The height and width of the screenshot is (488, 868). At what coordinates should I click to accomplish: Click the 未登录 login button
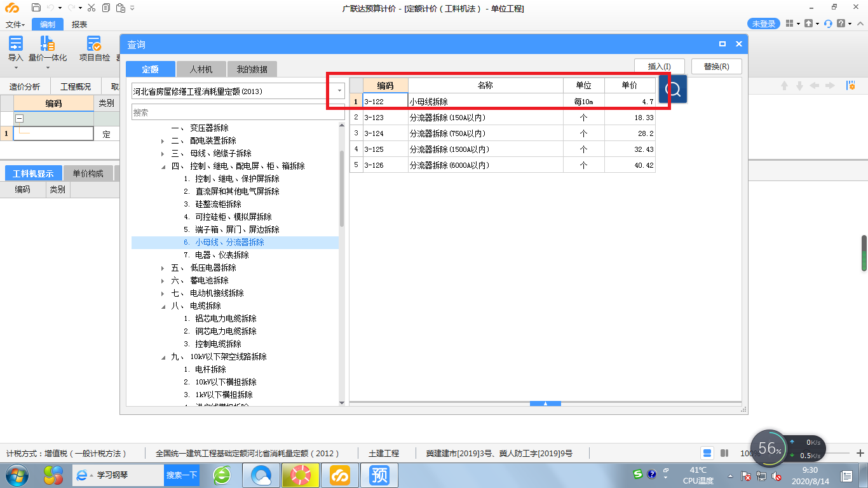(x=764, y=24)
